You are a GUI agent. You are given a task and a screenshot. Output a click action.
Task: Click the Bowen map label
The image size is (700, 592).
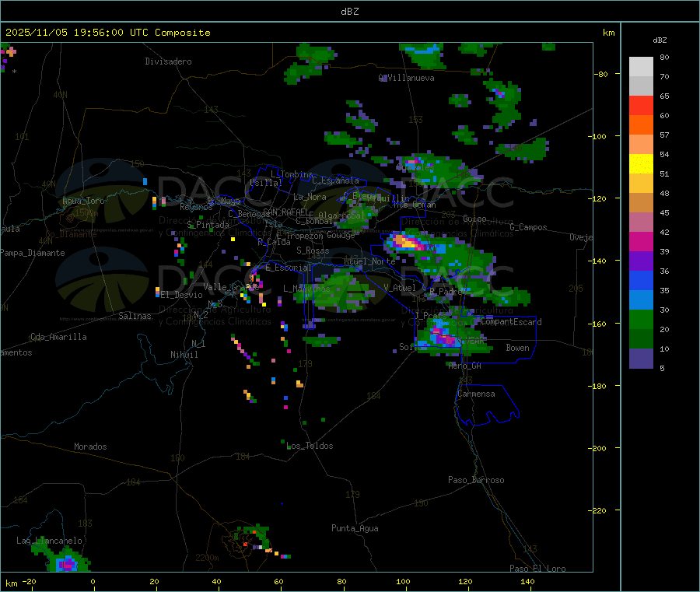pos(517,348)
